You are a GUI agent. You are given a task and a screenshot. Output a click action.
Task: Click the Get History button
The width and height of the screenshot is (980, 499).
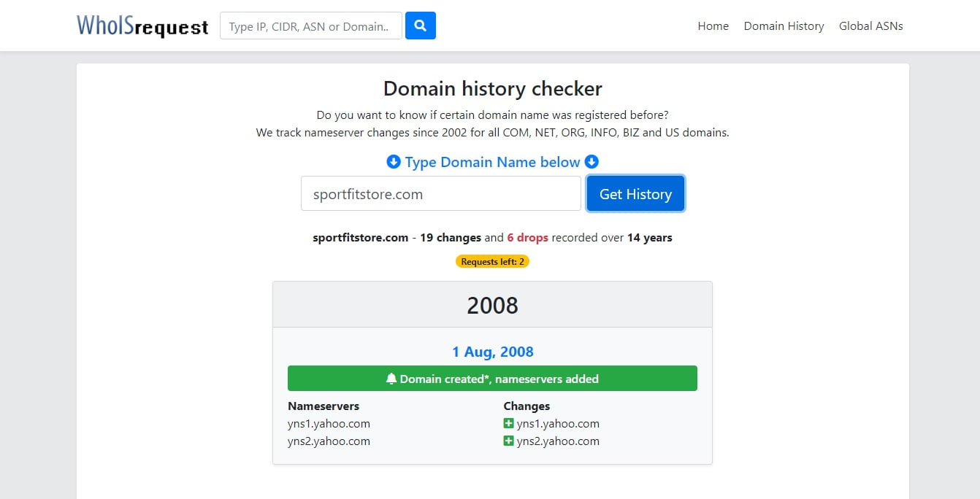[635, 194]
